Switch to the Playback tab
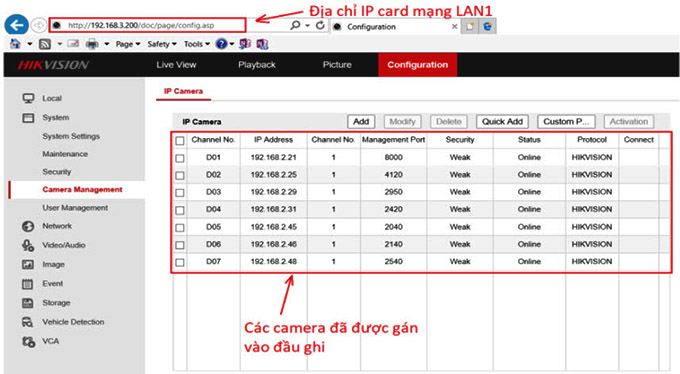 click(x=257, y=65)
